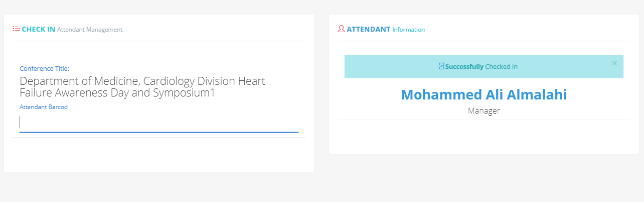Click the blue underline of the barcode field
Screen dimensions: 644x202
(159, 132)
